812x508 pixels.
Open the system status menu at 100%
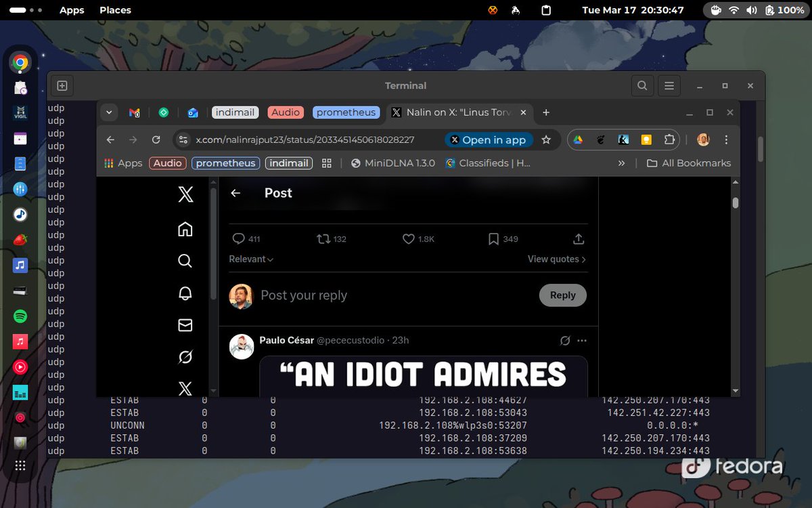[756, 10]
